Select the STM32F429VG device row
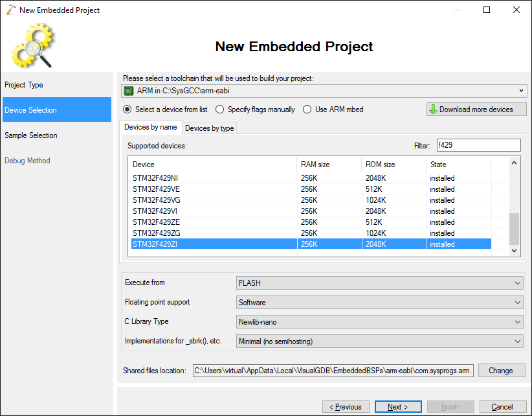 pyautogui.click(x=311, y=200)
